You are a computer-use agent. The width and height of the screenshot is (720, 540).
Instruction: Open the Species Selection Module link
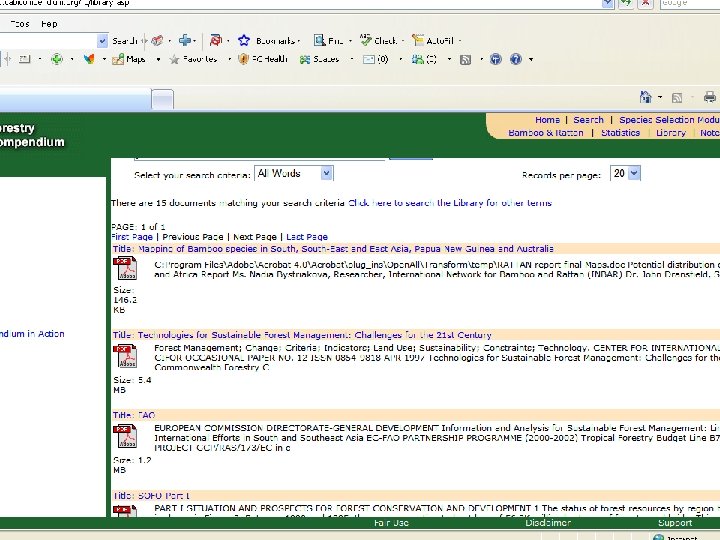pyautogui.click(x=669, y=120)
